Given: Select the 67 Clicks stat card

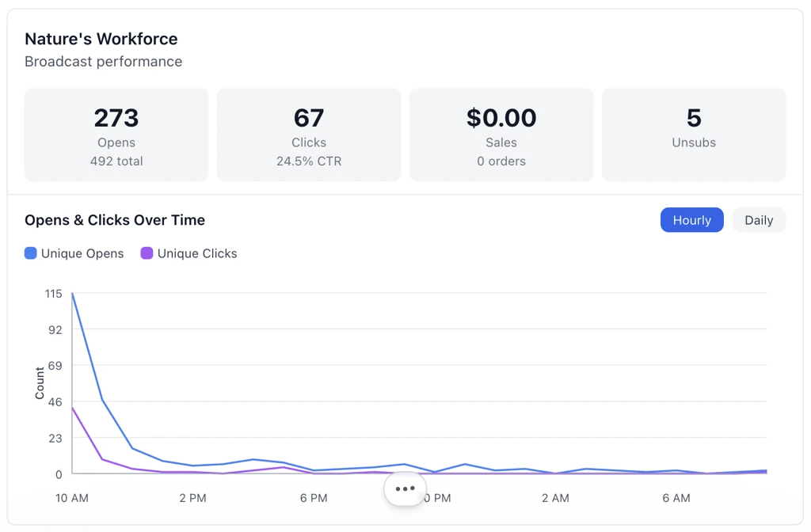Looking at the screenshot, I should coord(308,134).
